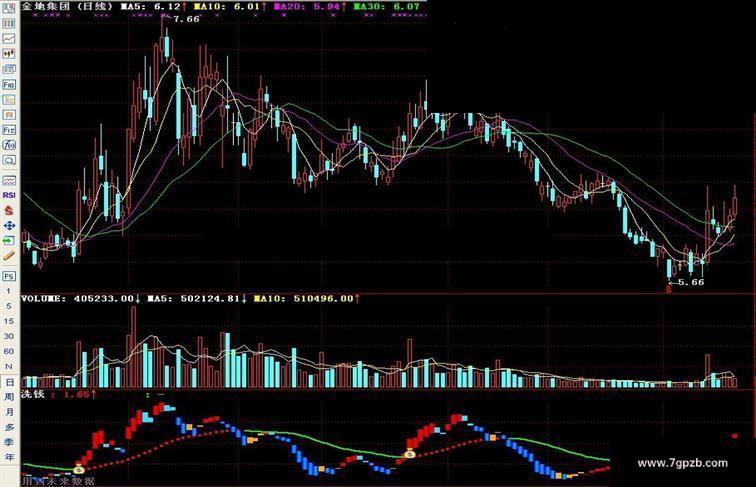Click the green arrow icon in sidebar
Screen dimensions: 756x487
pyautogui.click(x=9, y=240)
